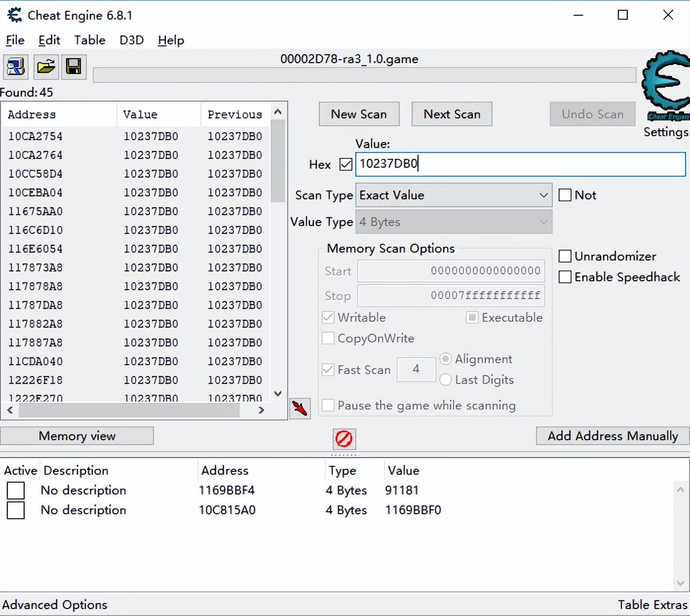Open Advanced Options
This screenshot has width=690, height=616.
55,605
